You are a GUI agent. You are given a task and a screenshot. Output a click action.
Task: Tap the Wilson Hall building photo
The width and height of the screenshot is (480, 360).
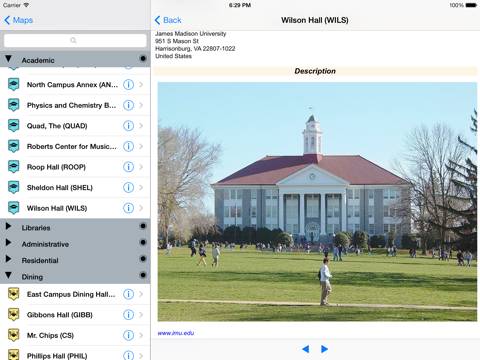coord(317,202)
